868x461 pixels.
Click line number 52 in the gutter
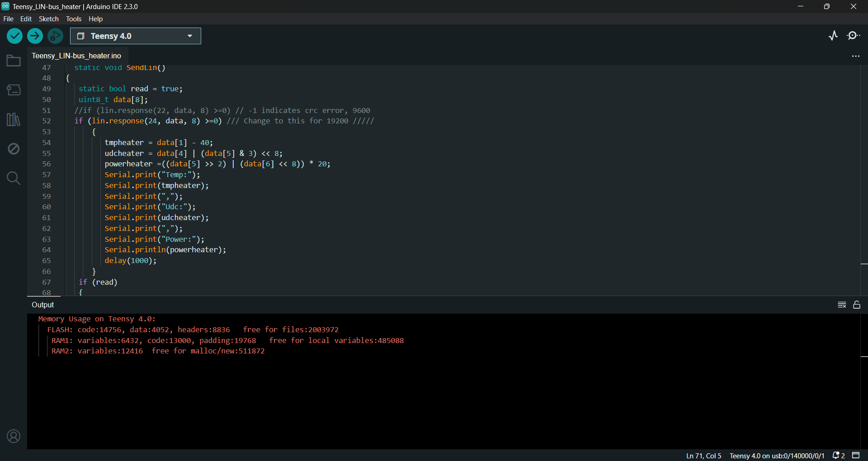click(x=47, y=121)
